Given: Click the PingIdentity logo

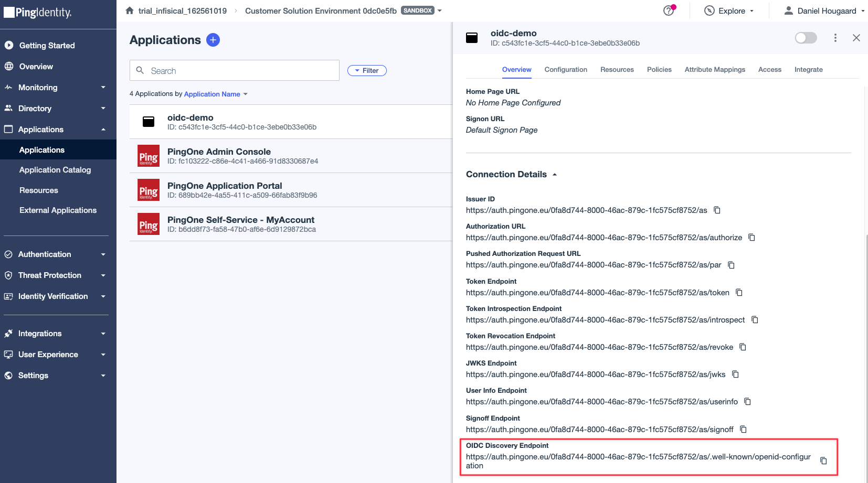Looking at the screenshot, I should pyautogui.click(x=38, y=12).
